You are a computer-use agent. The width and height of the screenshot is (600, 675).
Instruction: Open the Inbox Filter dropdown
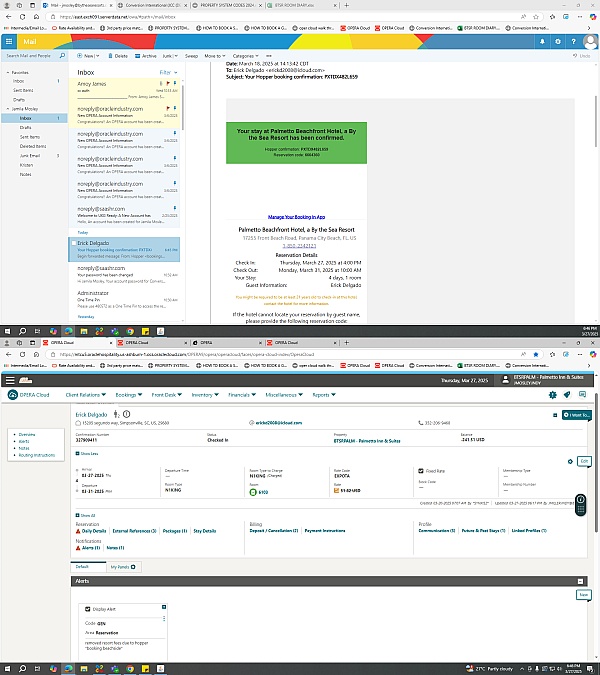point(168,72)
